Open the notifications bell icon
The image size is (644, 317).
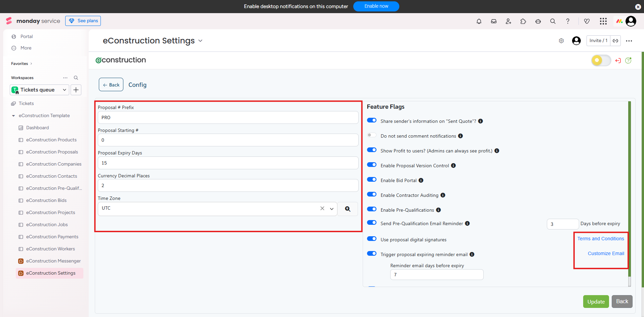[x=479, y=21]
